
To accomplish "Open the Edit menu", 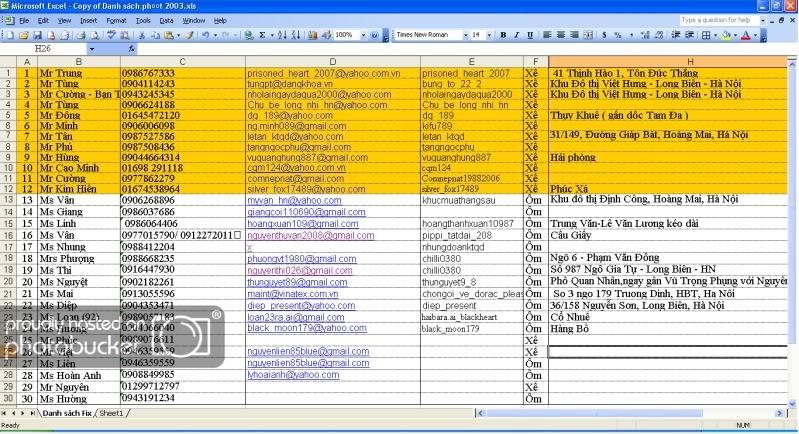I will [x=43, y=21].
